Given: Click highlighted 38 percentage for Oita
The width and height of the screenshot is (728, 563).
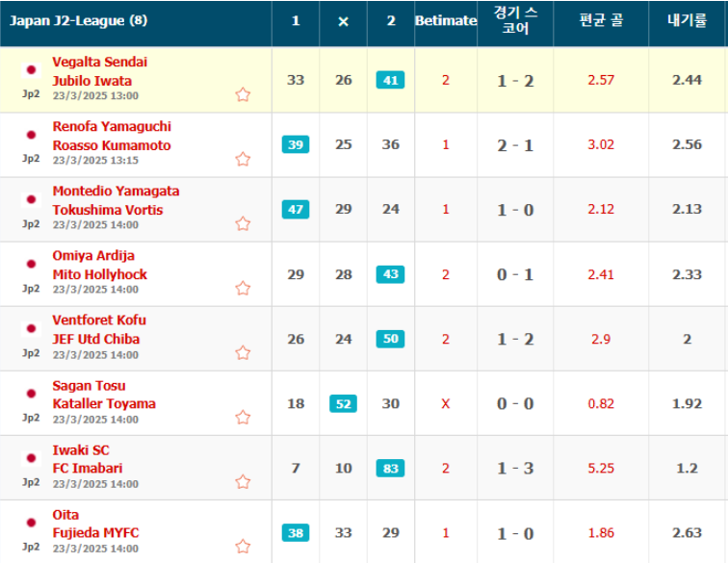Looking at the screenshot, I should pos(296,532).
